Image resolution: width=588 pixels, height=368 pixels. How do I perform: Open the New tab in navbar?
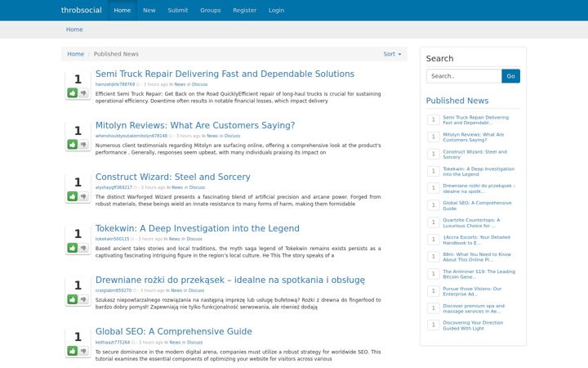pyautogui.click(x=149, y=10)
